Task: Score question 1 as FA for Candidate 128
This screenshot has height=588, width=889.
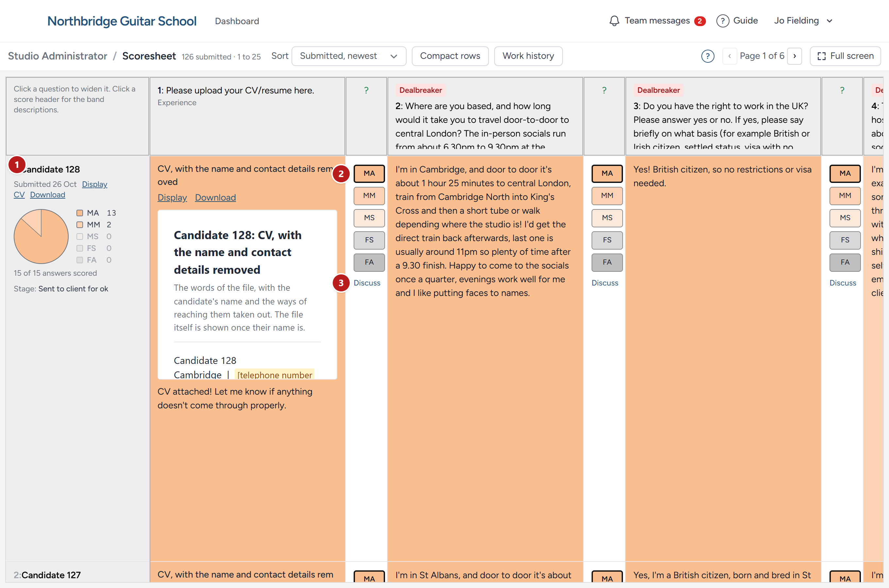Action: coord(369,262)
